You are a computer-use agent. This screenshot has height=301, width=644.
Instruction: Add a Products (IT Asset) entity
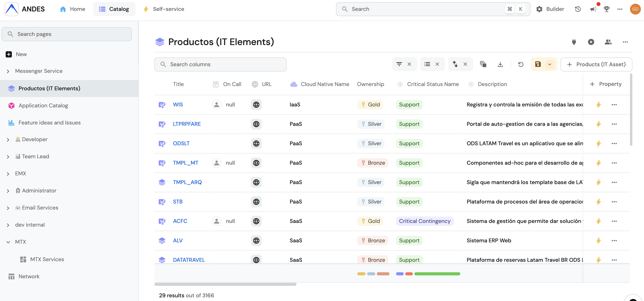(x=596, y=64)
